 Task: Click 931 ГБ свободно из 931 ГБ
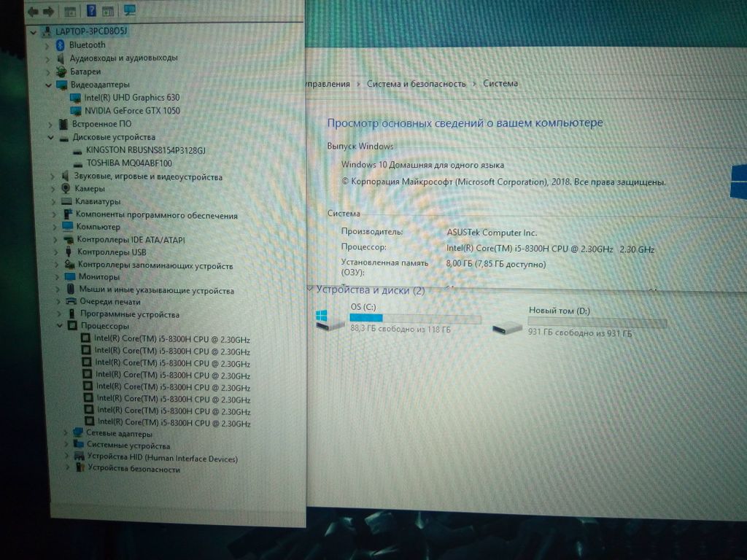pyautogui.click(x=580, y=332)
